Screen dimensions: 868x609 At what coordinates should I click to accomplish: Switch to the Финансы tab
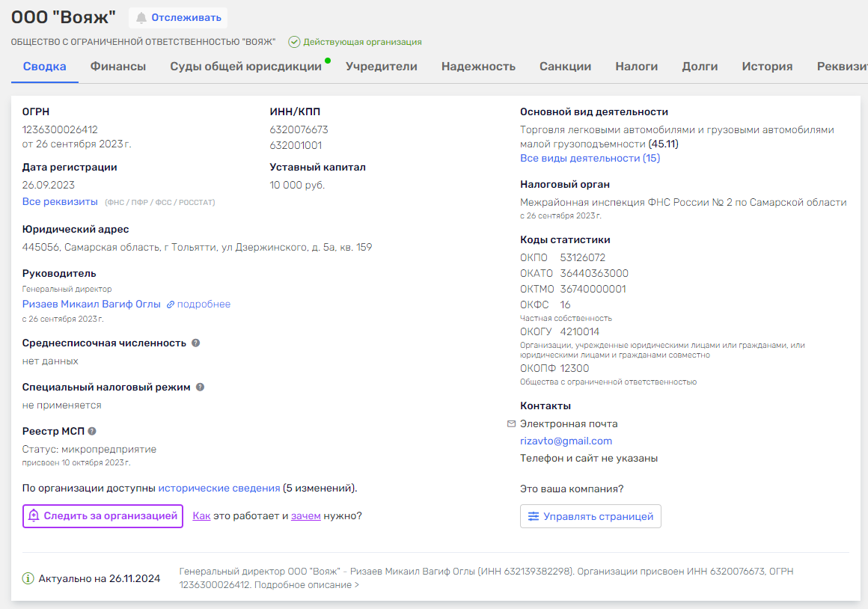click(x=118, y=67)
